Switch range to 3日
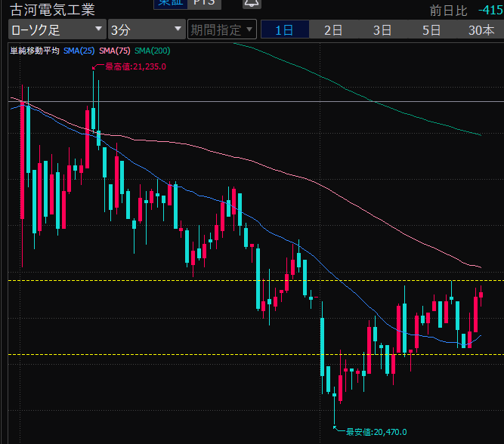 pos(382,30)
